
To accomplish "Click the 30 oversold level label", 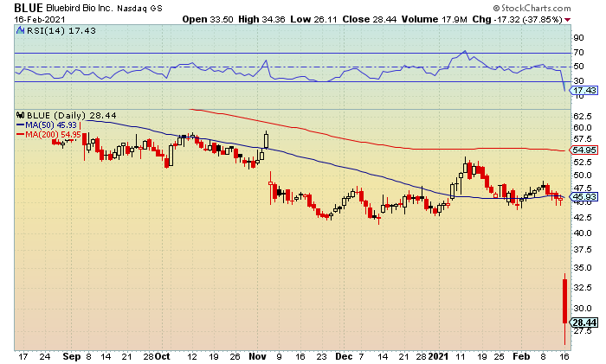I will click(578, 81).
